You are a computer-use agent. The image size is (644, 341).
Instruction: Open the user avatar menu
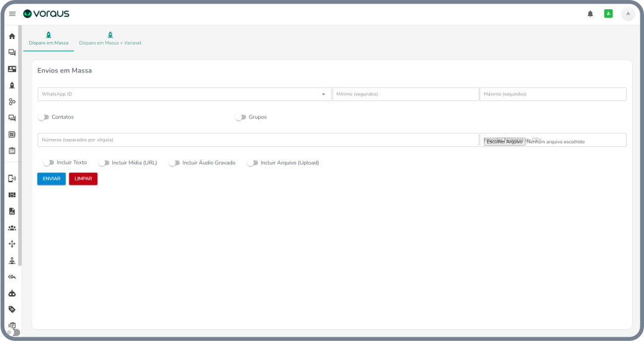[x=628, y=14]
